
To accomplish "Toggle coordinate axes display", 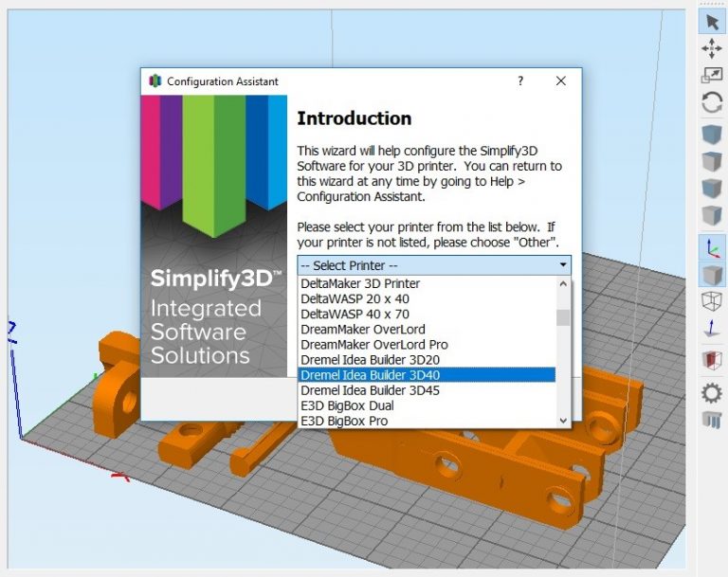I will coord(712,248).
